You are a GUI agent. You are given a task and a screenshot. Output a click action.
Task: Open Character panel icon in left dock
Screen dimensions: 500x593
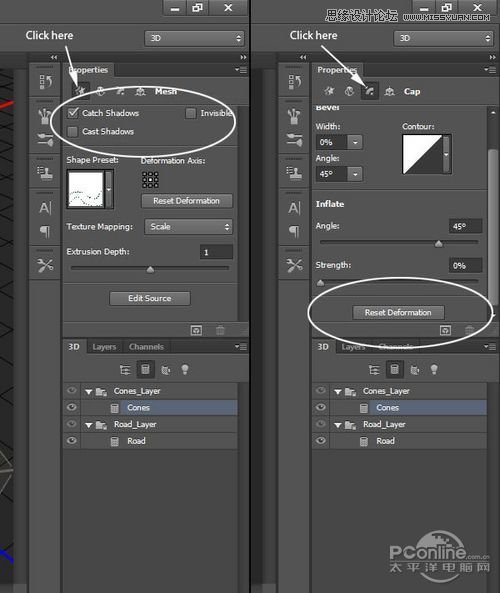point(45,208)
